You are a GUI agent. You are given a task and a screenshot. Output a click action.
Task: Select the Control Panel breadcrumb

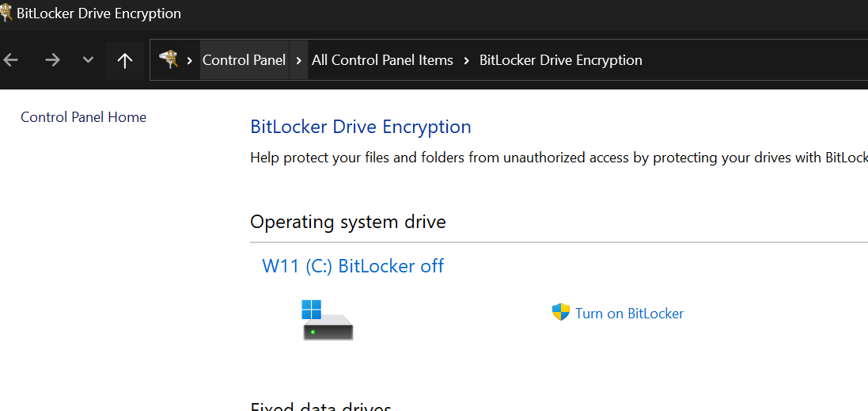click(244, 60)
